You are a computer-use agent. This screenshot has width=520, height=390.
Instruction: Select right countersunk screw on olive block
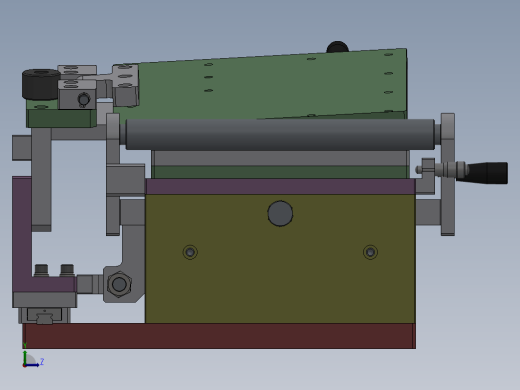[x=370, y=252]
